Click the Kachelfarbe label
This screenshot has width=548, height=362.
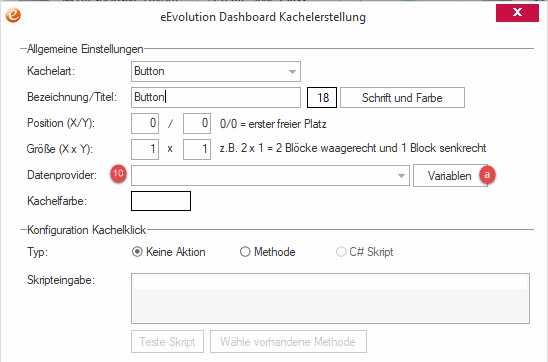click(57, 201)
